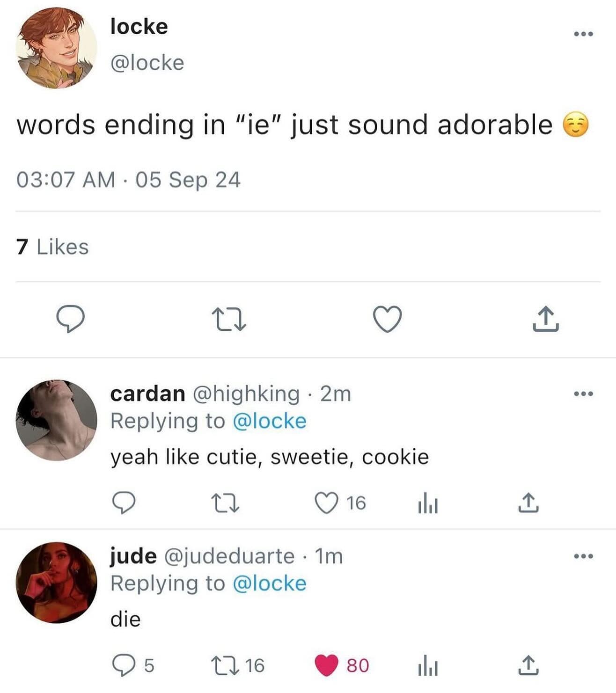This screenshot has width=616, height=693.
Task: Open locke's display name
Action: [138, 27]
